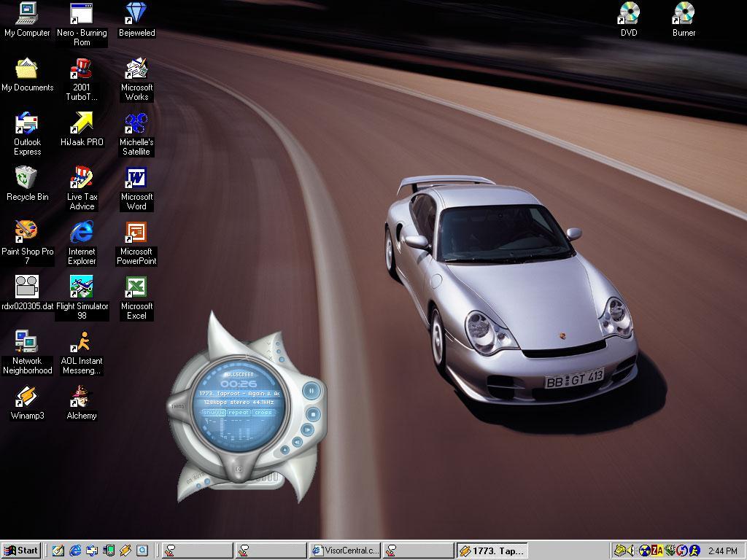Open the Bejeweled desktop icon
Image resolution: width=747 pixels, height=560 pixels.
coord(136,14)
